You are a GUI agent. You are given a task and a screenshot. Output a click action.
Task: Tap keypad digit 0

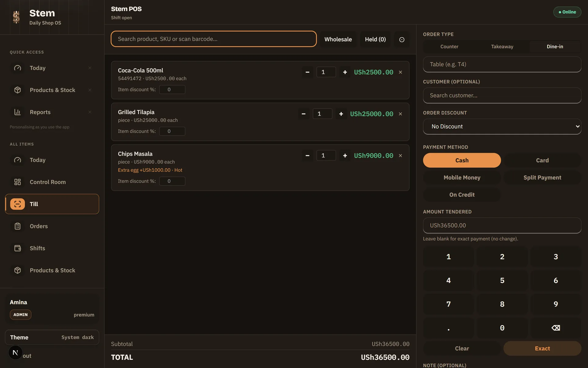click(502, 328)
